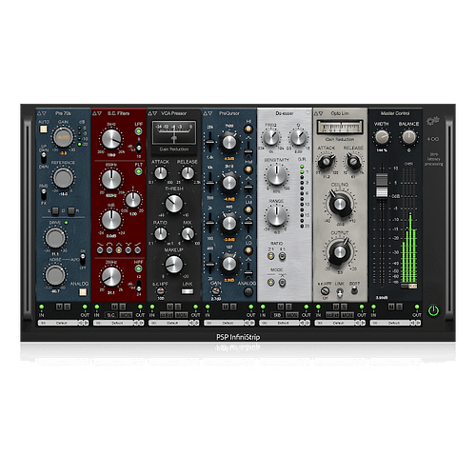Click the De-esser module title
The width and height of the screenshot is (476, 476).
284,113
